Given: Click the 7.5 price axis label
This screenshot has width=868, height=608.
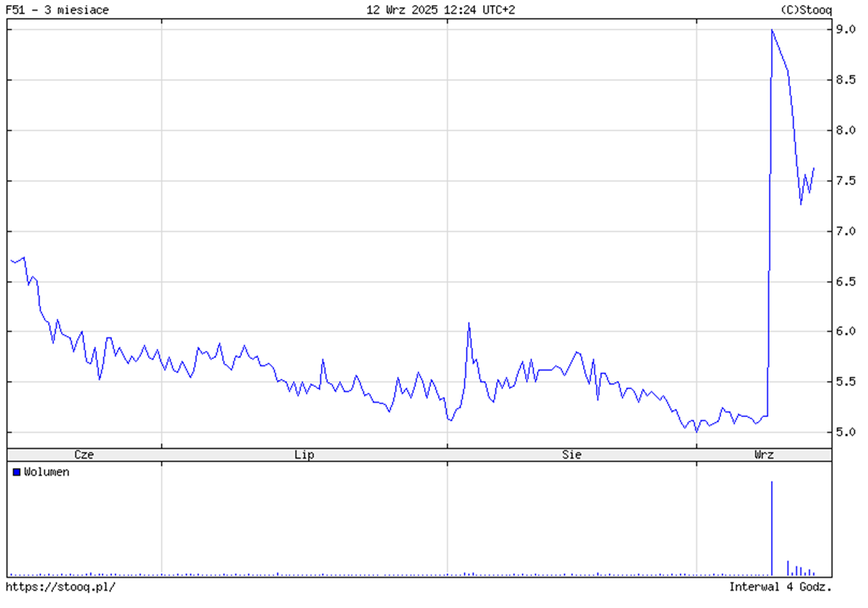Looking at the screenshot, I should (846, 181).
